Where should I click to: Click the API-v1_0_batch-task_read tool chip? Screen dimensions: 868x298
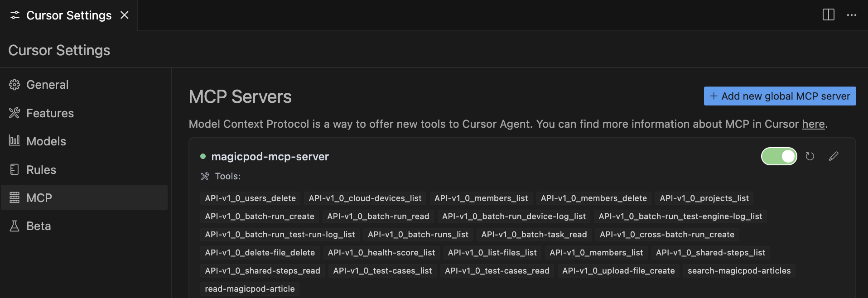(534, 235)
